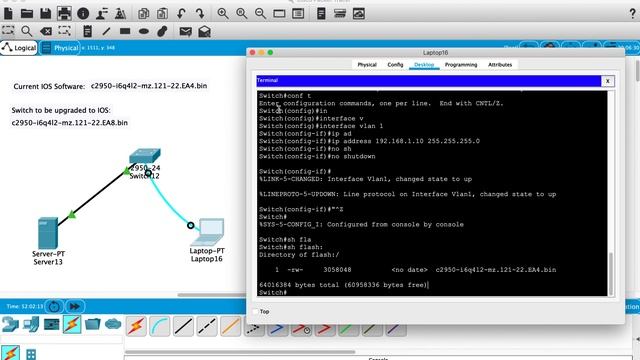Open the Attributes tab in Laptop16 window
The height and width of the screenshot is (360, 640).
tap(500, 64)
